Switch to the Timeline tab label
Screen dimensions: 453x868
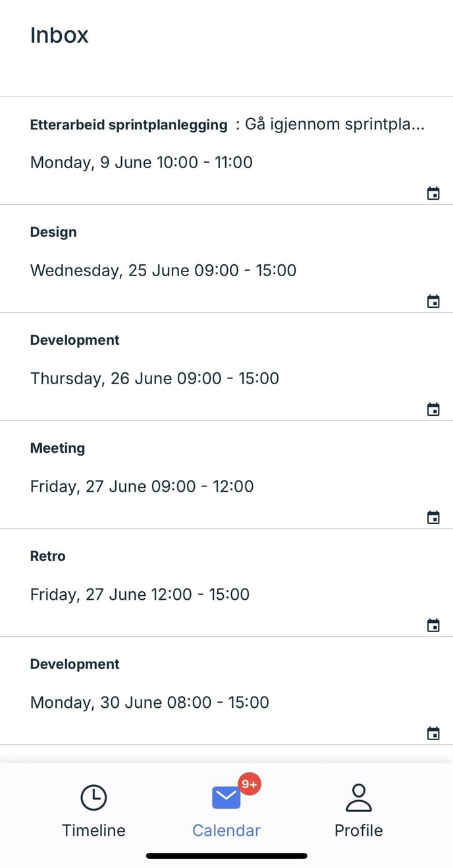click(x=93, y=830)
